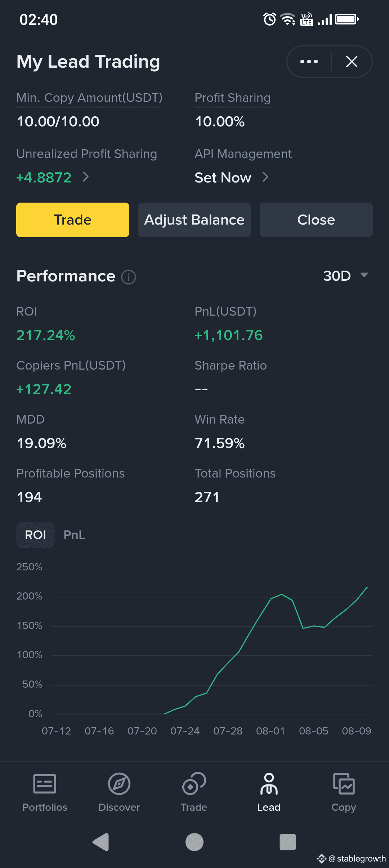
Task: Open the Copy trading icon
Action: 344,784
